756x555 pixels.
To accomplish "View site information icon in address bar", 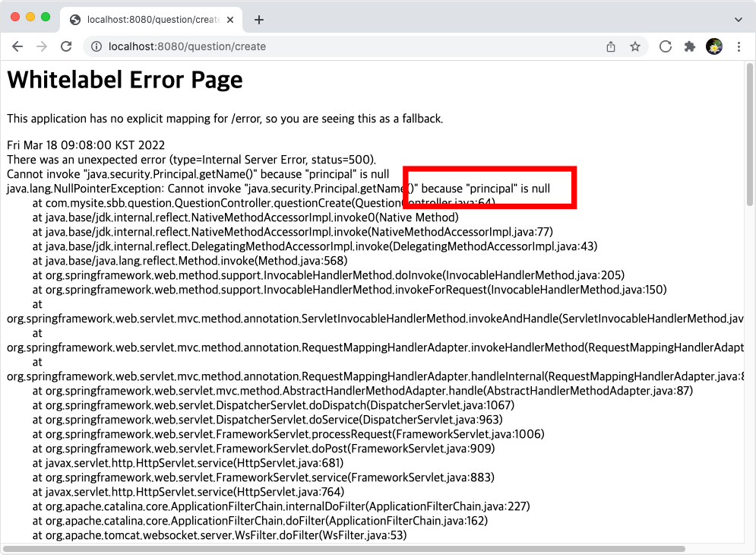I will pos(96,46).
